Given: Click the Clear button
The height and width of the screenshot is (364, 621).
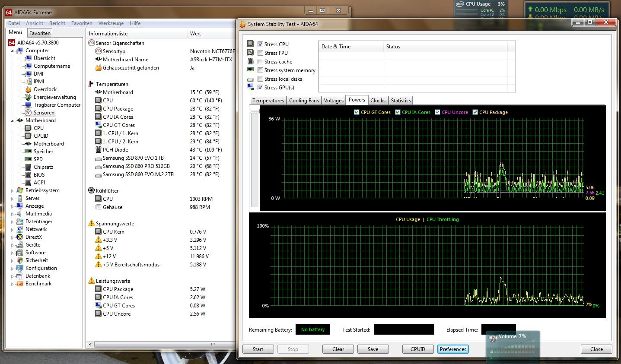Looking at the screenshot, I should point(338,349).
